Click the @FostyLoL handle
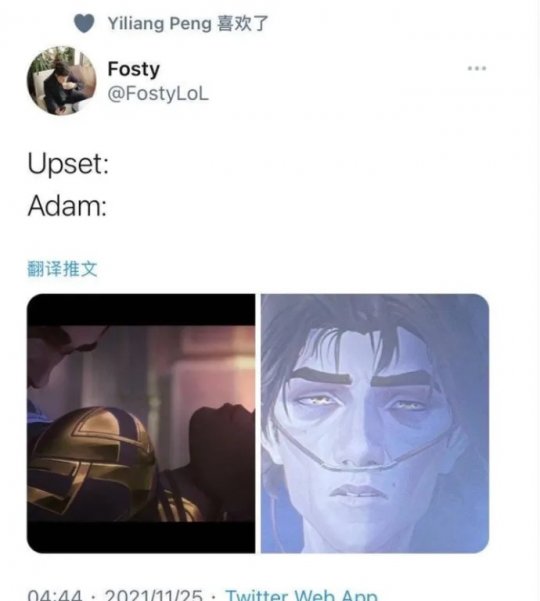 coord(158,94)
